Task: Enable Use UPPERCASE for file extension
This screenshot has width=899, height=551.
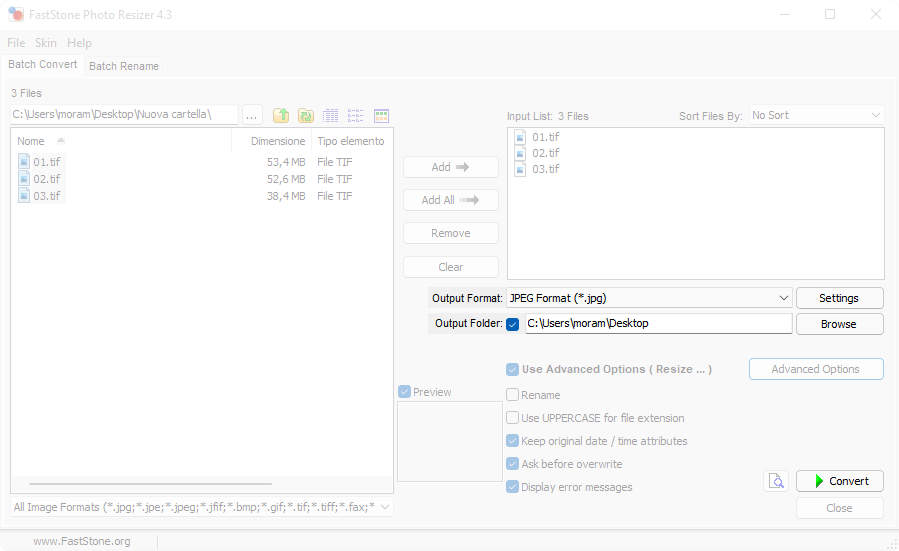Action: 513,417
